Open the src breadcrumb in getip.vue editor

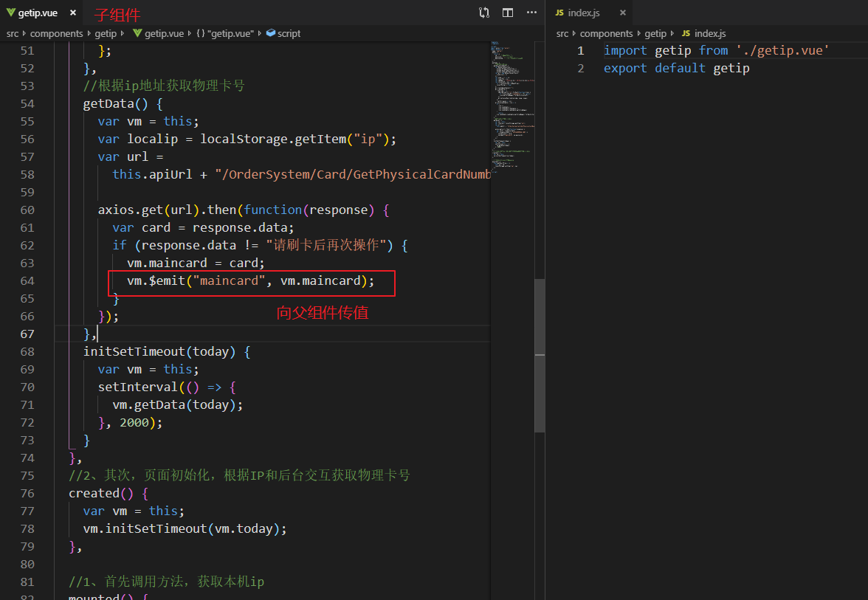coord(13,33)
